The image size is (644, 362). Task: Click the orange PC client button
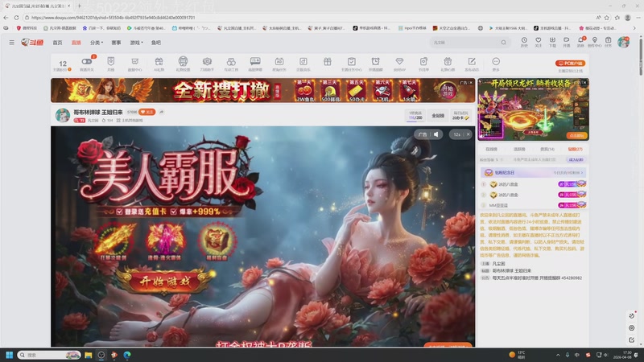(x=570, y=64)
